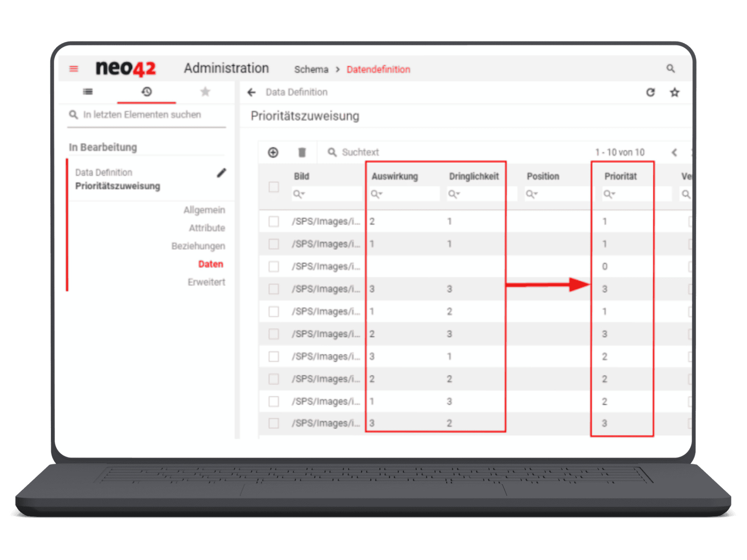Refresh the Data Definition view
The width and height of the screenshot is (747, 560).
(651, 93)
